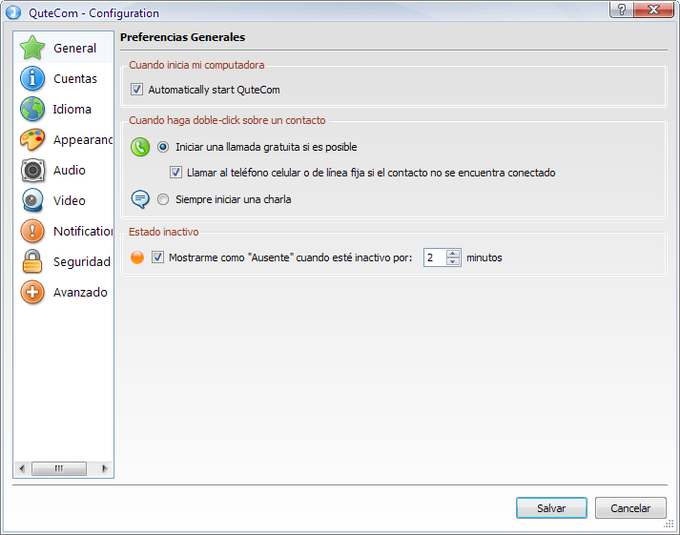Toggle Llamar al teléfono celular checkbox
The width and height of the screenshot is (680, 535).
[176, 173]
